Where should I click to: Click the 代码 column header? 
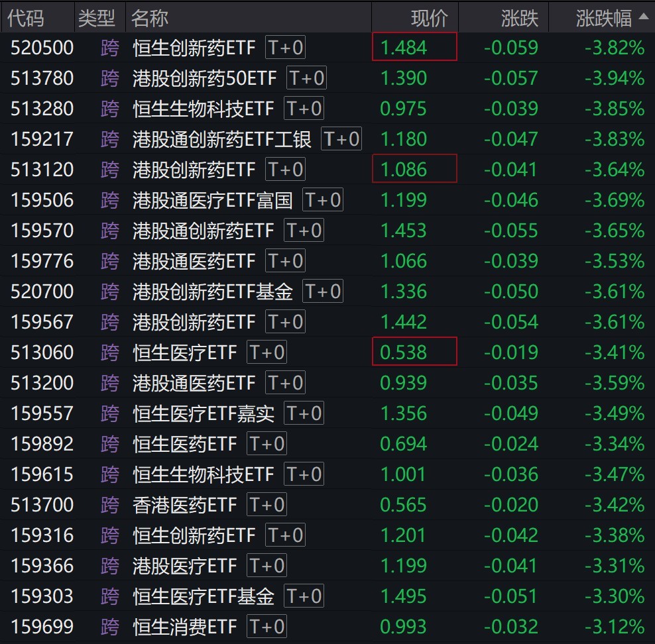pos(25,19)
